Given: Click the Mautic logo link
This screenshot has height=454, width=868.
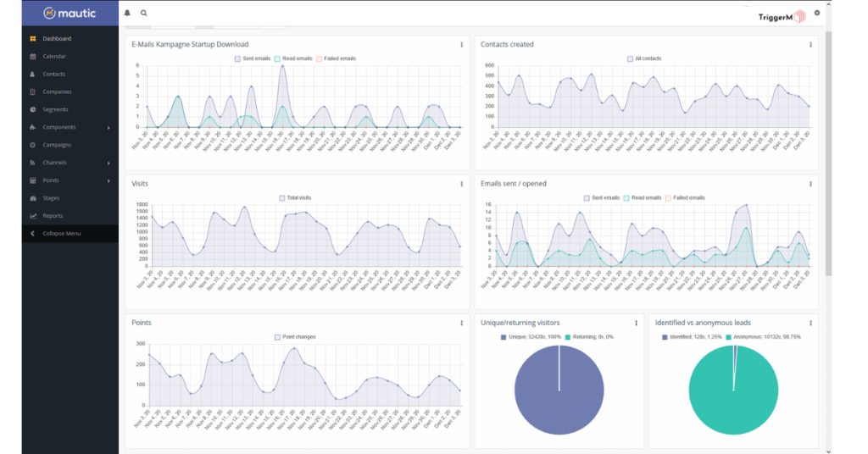Looking at the screenshot, I should (70, 14).
